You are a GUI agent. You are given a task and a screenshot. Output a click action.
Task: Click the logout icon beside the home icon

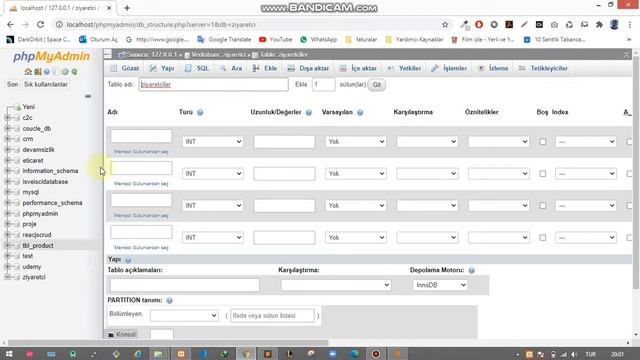tap(38, 71)
